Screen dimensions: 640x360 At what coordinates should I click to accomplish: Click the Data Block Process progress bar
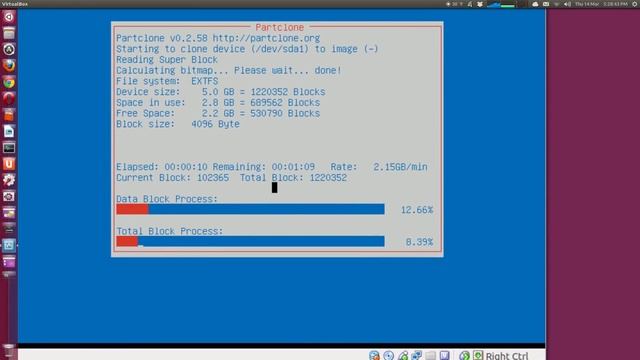250,209
